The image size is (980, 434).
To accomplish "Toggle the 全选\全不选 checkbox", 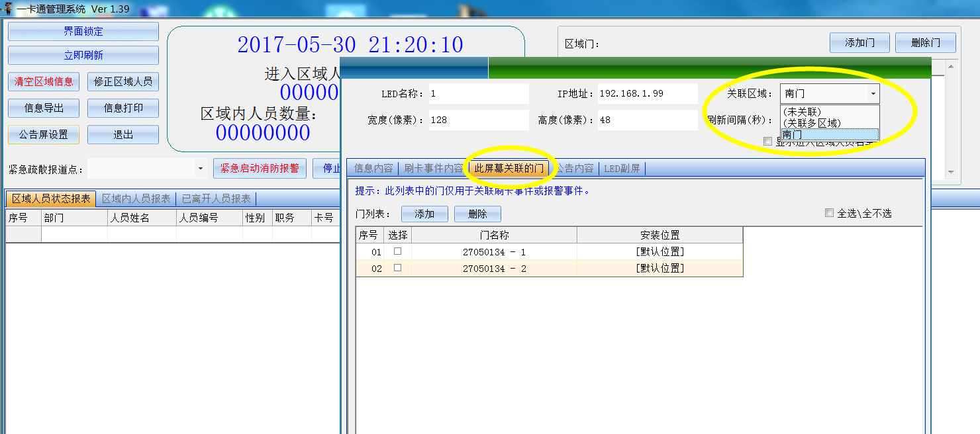I will (x=829, y=213).
